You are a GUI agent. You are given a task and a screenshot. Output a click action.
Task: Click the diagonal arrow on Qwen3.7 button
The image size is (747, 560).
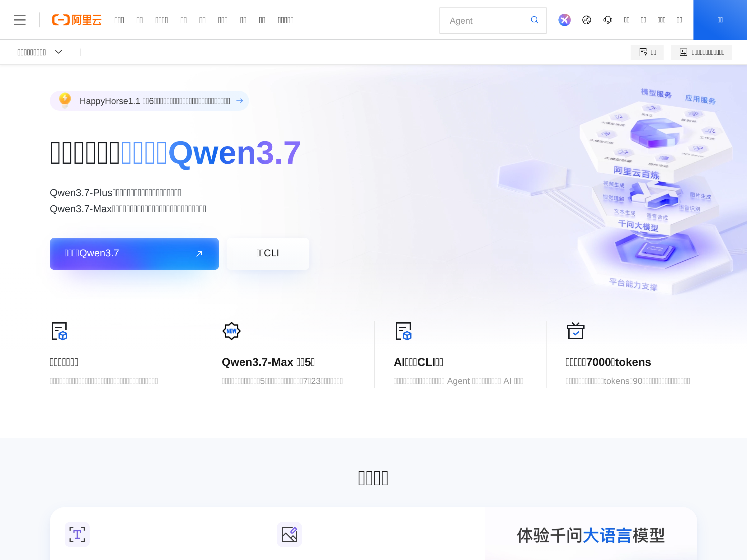point(199,254)
